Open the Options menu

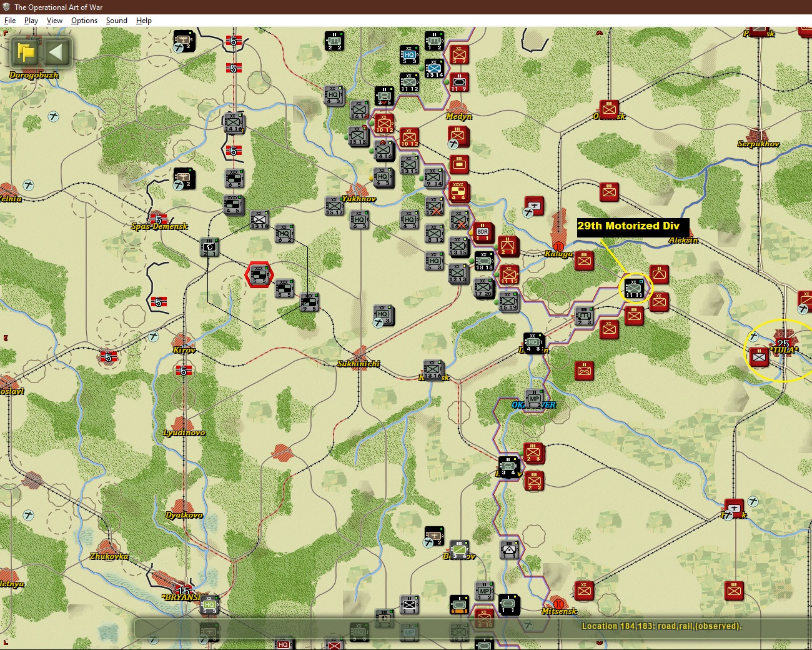point(84,21)
